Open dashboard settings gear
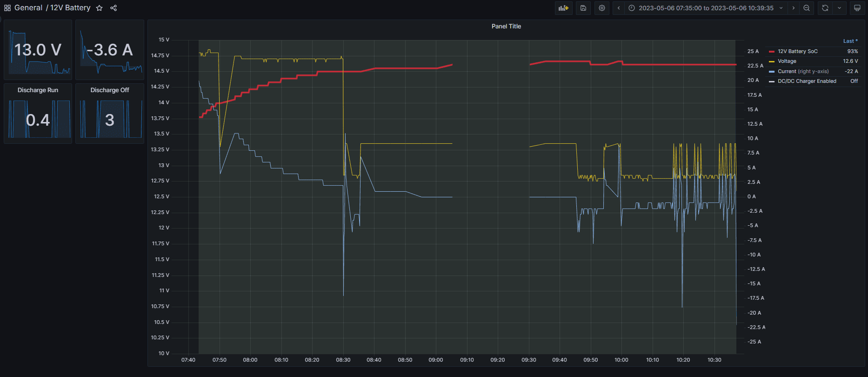 pos(602,8)
